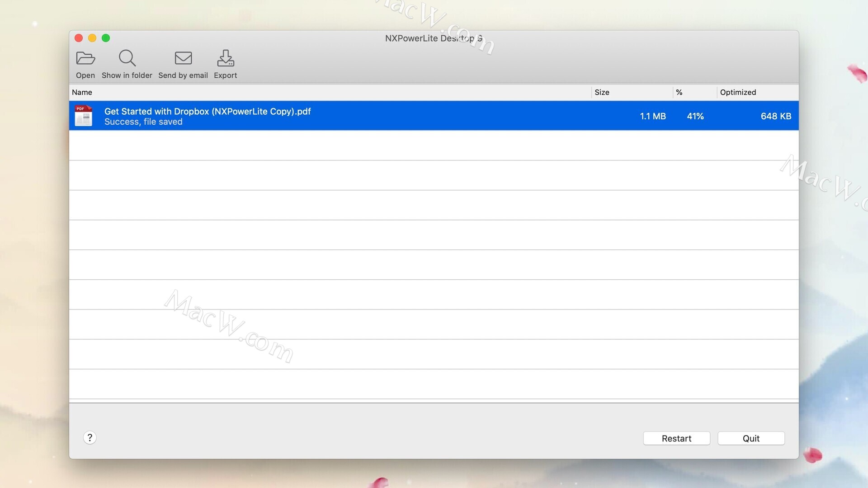
Task: Sort by the Optimized column header
Action: coord(758,92)
